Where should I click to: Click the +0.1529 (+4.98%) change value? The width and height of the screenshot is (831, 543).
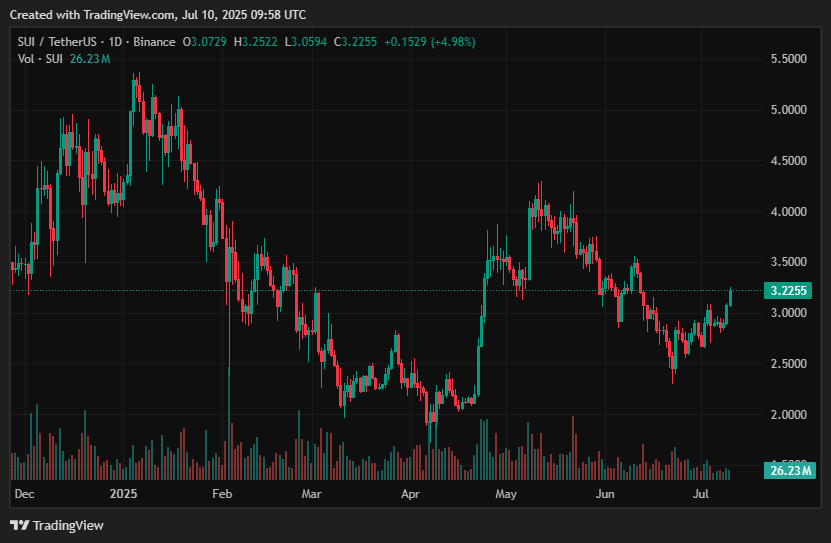(x=431, y=41)
